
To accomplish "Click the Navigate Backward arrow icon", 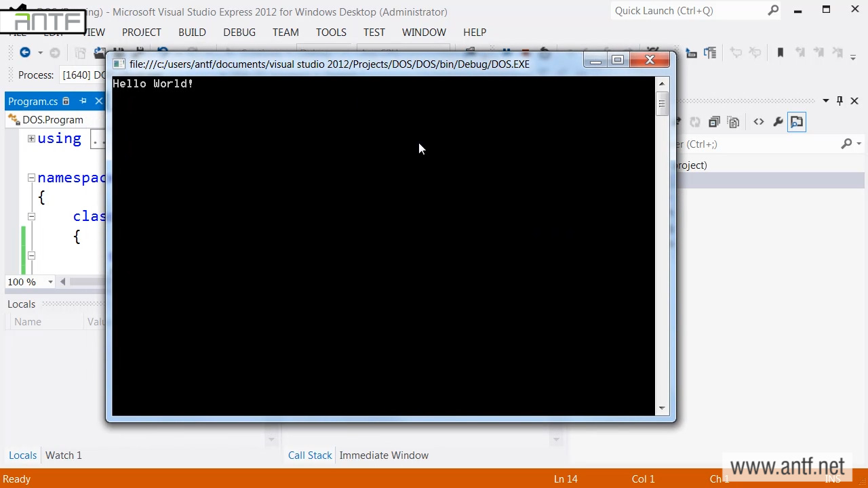I will click(x=25, y=53).
